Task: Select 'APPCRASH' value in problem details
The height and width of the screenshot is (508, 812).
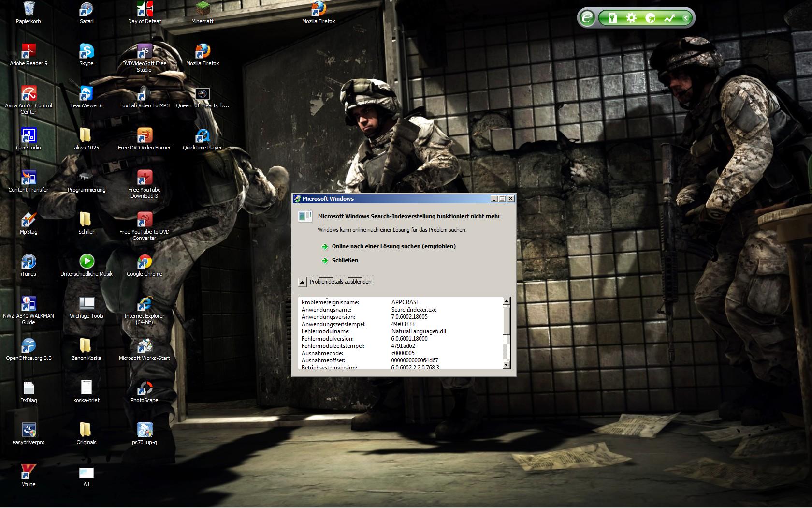Action: point(406,302)
